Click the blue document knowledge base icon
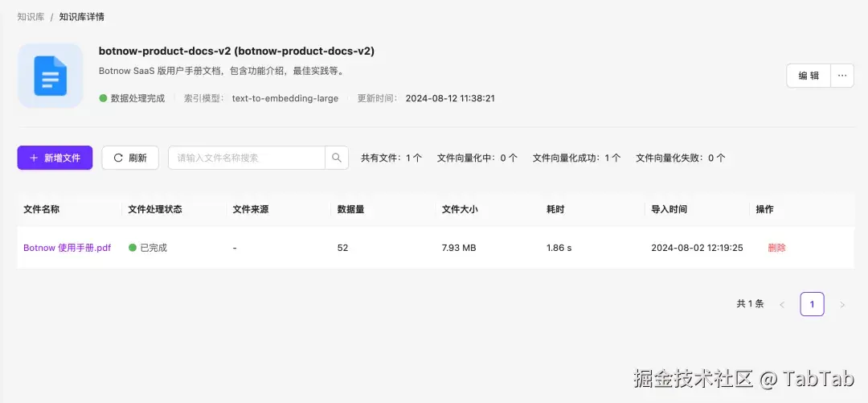The width and height of the screenshot is (868, 403). pyautogui.click(x=51, y=76)
